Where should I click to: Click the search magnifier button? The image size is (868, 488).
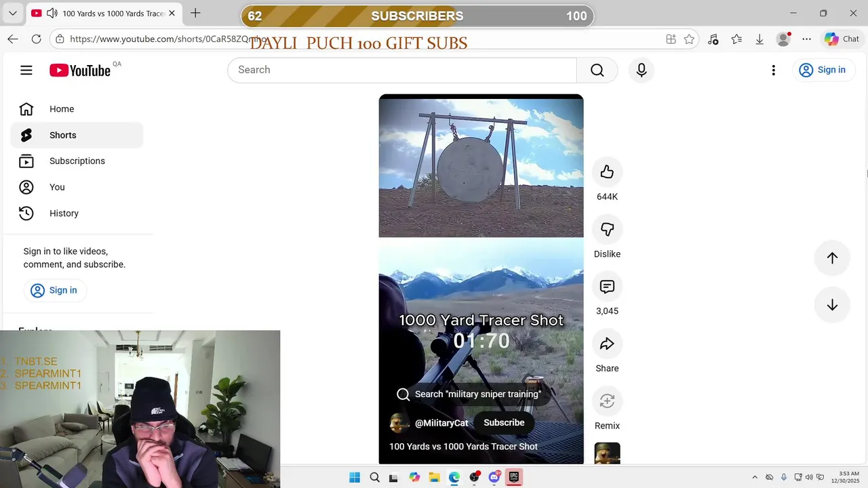597,70
